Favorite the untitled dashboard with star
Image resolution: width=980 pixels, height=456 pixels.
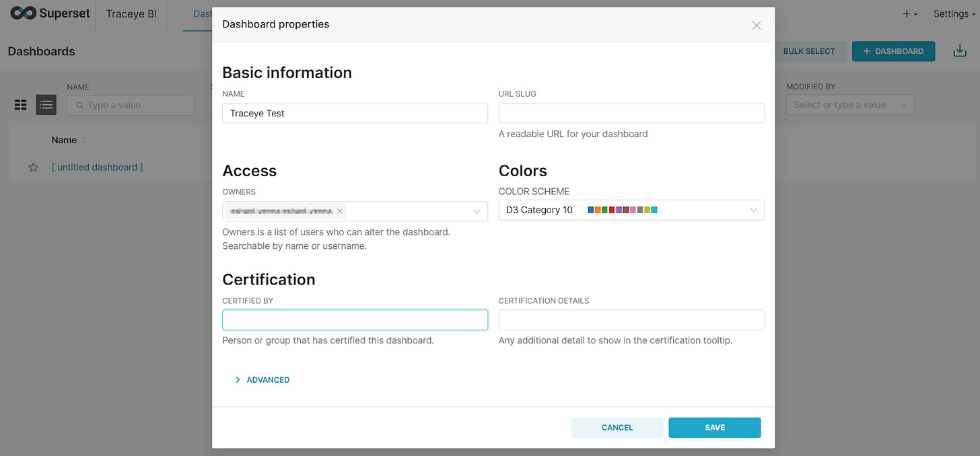[x=33, y=167]
